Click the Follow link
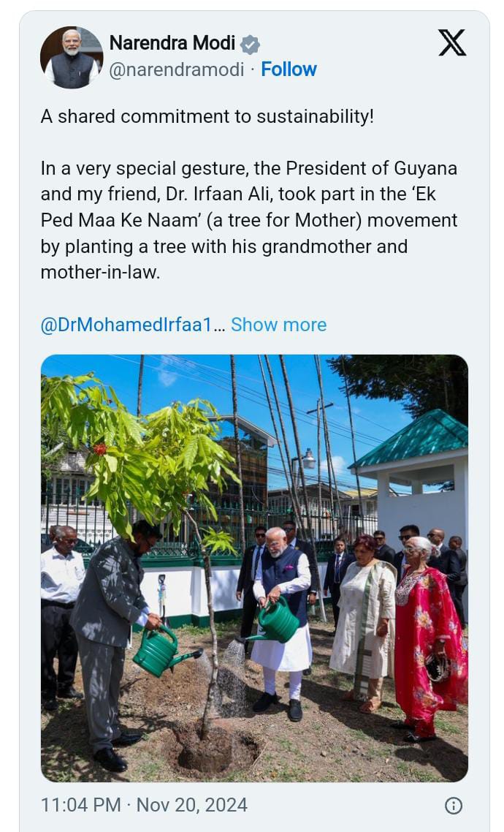 [x=289, y=69]
